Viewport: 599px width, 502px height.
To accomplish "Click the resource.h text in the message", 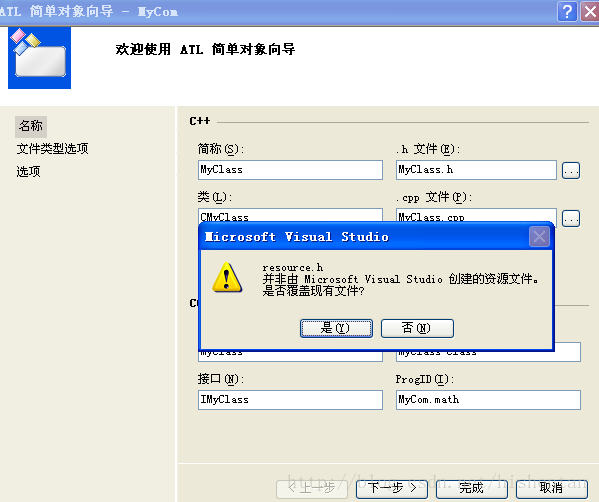I will pyautogui.click(x=293, y=267).
